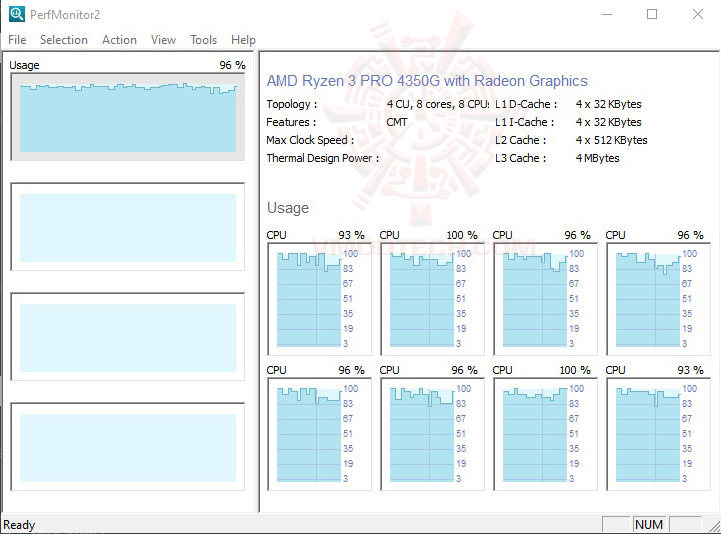Click the PerfMonitor2 app icon in title bar
The height and width of the screenshot is (534, 721).
[17, 14]
